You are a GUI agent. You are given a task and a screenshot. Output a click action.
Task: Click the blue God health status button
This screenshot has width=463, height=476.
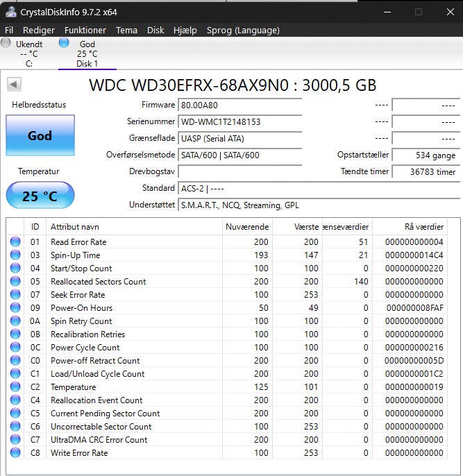(40, 135)
